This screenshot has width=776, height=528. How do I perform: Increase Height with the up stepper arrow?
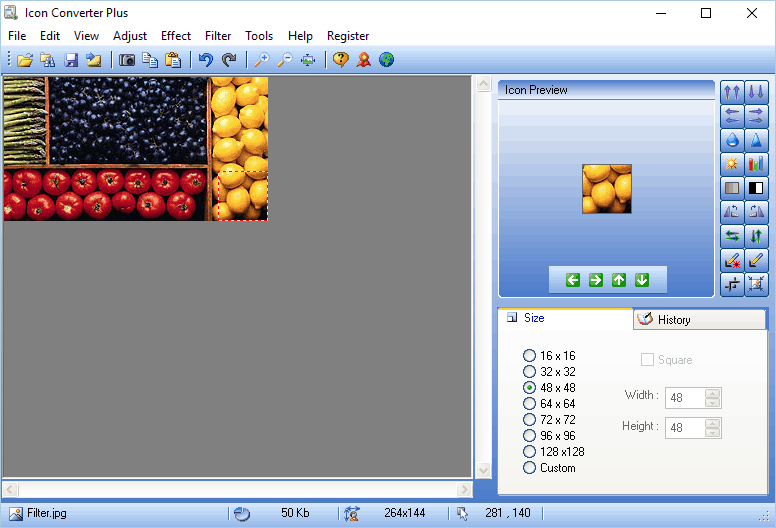click(x=712, y=423)
